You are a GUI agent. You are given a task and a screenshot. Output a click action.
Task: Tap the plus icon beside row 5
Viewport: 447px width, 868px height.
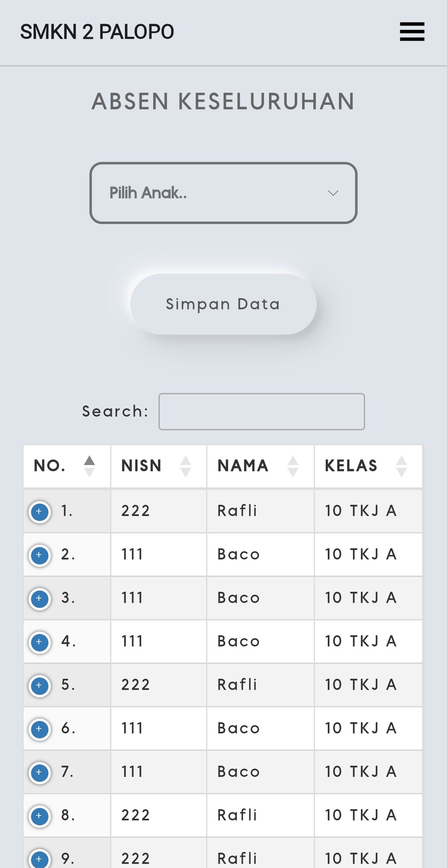click(x=40, y=686)
